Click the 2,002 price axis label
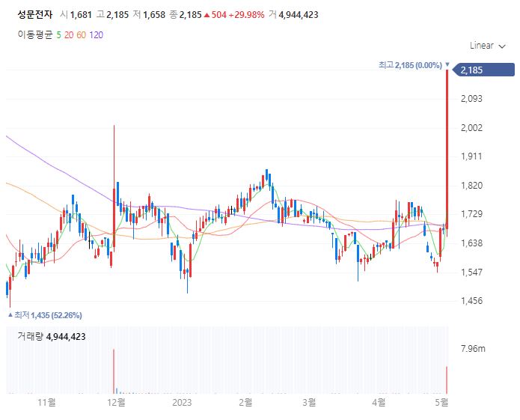The height and width of the screenshot is (420, 520). point(471,128)
